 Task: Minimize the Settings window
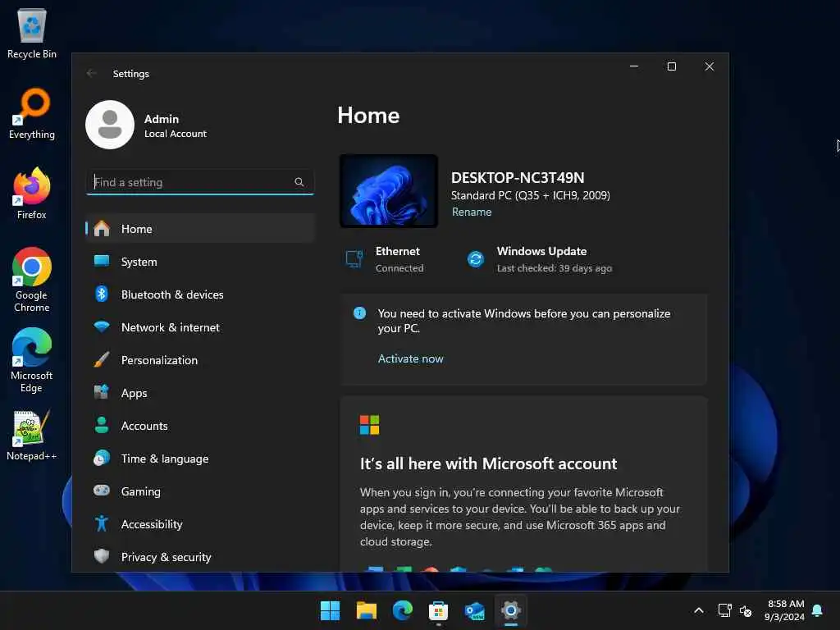634,66
